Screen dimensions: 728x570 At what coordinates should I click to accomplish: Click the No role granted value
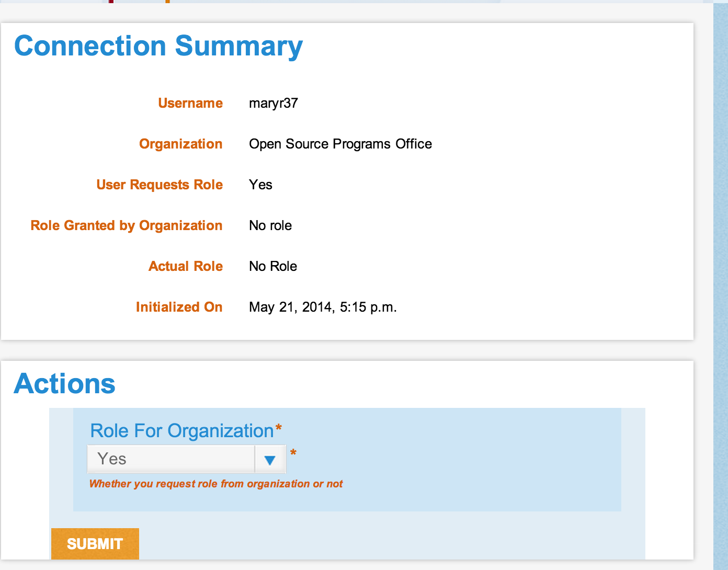270,225
